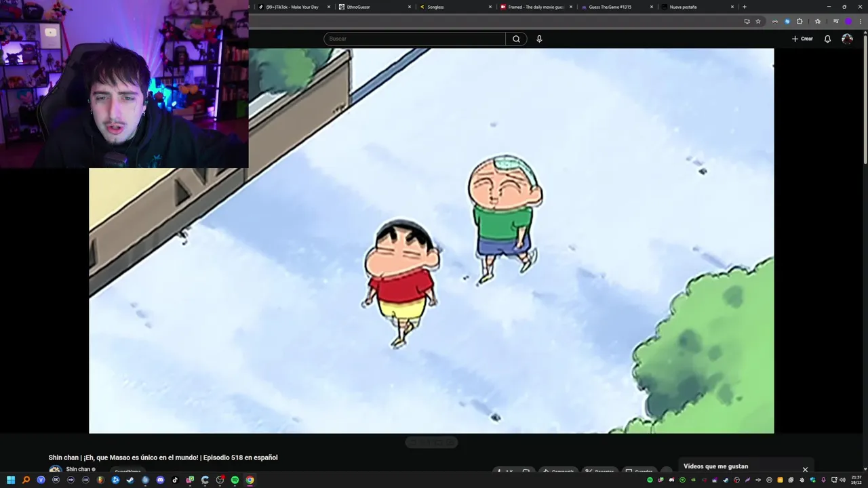
Task: Open Spotify from the taskbar
Action: coord(235,480)
